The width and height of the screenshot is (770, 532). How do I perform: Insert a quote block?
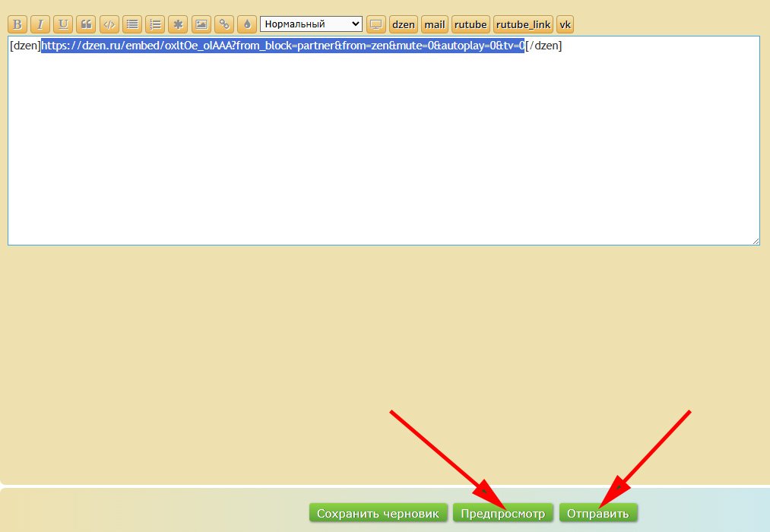click(x=87, y=24)
